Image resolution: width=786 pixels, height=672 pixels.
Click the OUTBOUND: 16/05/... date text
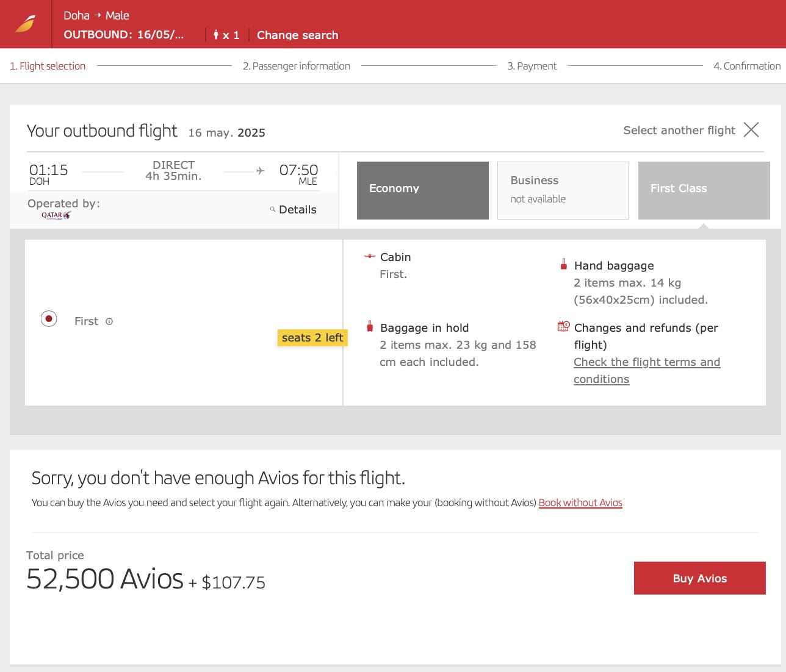tap(123, 35)
